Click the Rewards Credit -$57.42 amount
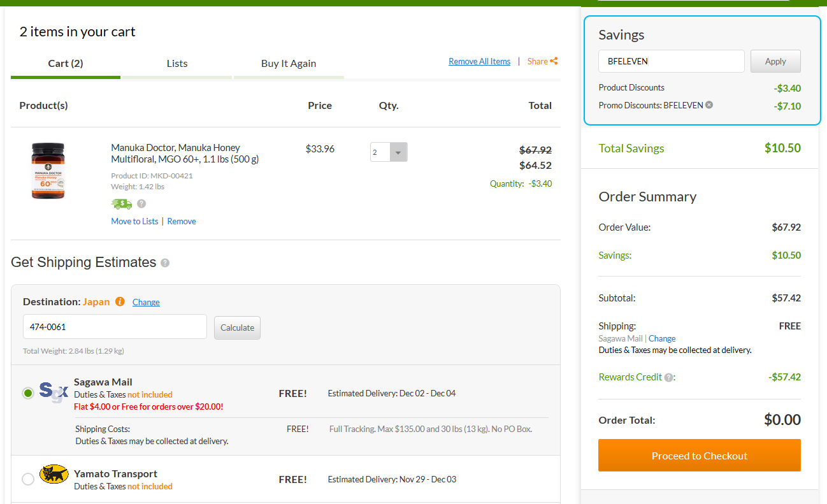Screen dimensions: 827x504 click(x=784, y=377)
